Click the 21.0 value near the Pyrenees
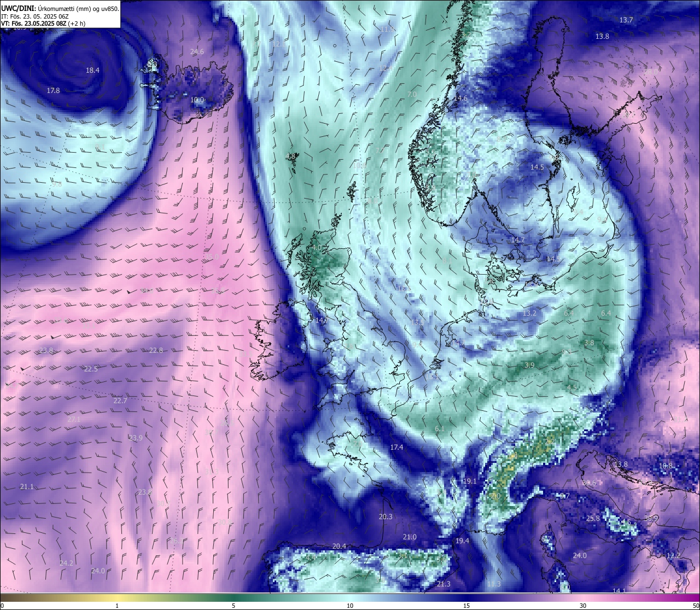700x610 pixels. tap(410, 537)
